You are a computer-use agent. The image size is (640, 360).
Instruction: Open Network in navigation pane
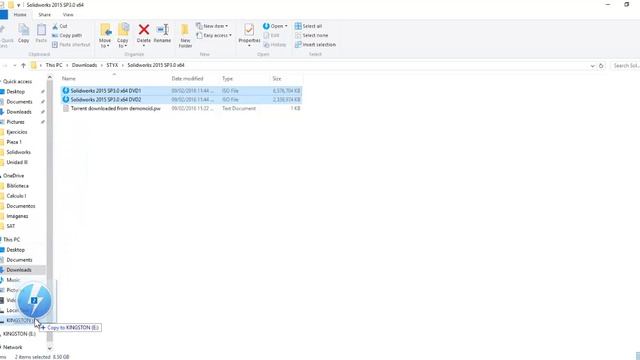pos(13,347)
